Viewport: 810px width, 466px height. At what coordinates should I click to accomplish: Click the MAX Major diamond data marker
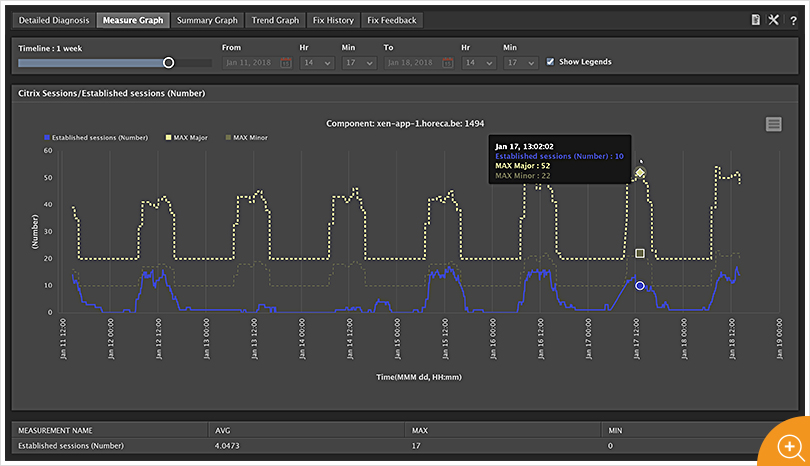click(x=640, y=173)
